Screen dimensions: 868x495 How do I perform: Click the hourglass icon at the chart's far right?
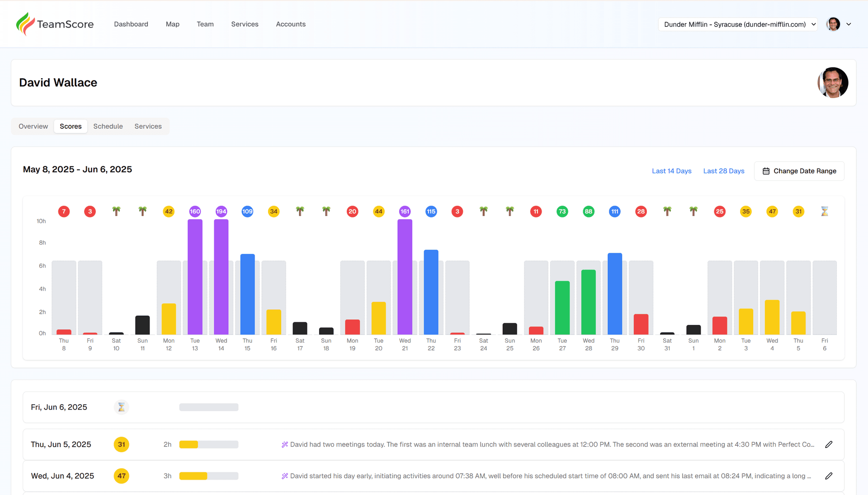pyautogui.click(x=825, y=211)
